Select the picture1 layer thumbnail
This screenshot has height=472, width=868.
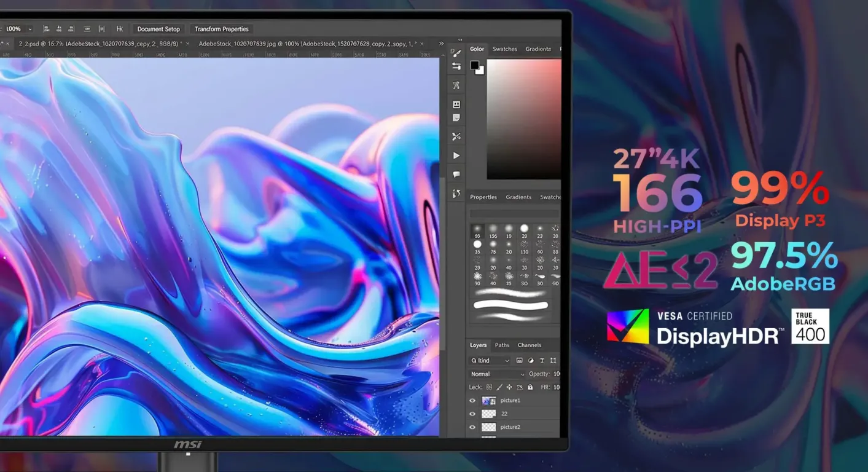[x=489, y=401]
